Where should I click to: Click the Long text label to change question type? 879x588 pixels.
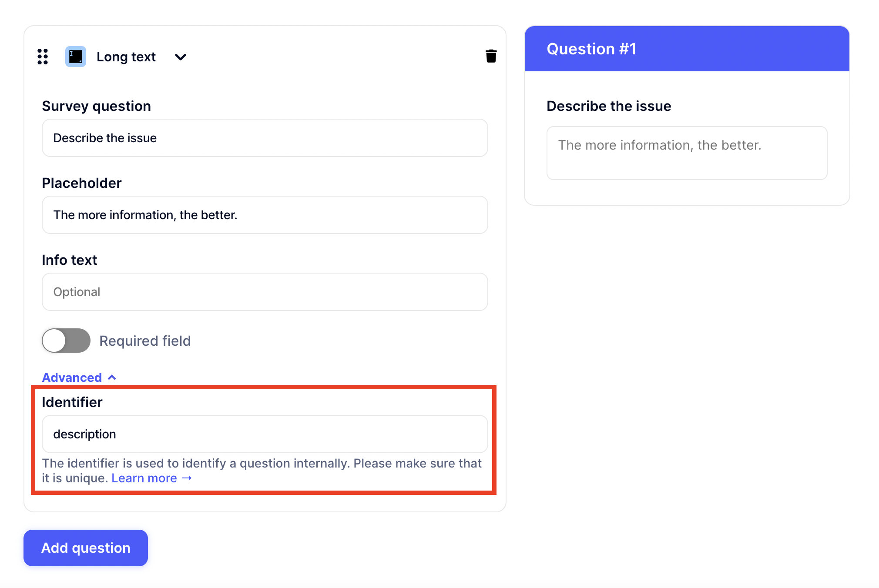[126, 57]
